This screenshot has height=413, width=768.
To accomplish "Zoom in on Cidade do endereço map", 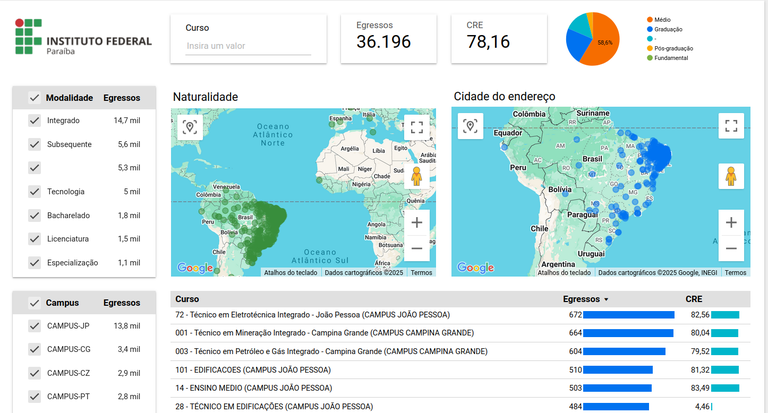I will pos(731,221).
